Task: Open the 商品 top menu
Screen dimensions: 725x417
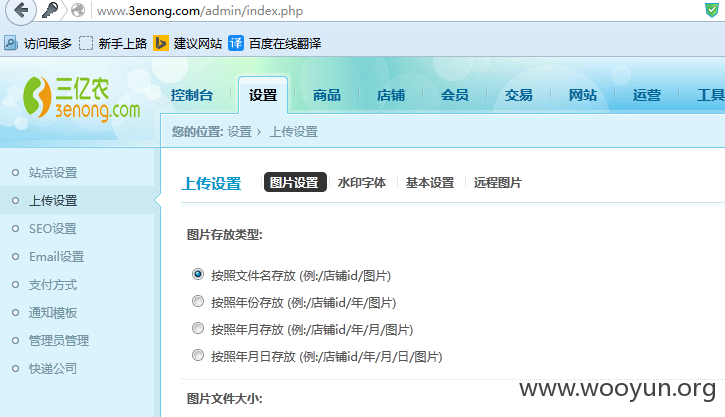Action: 326,95
